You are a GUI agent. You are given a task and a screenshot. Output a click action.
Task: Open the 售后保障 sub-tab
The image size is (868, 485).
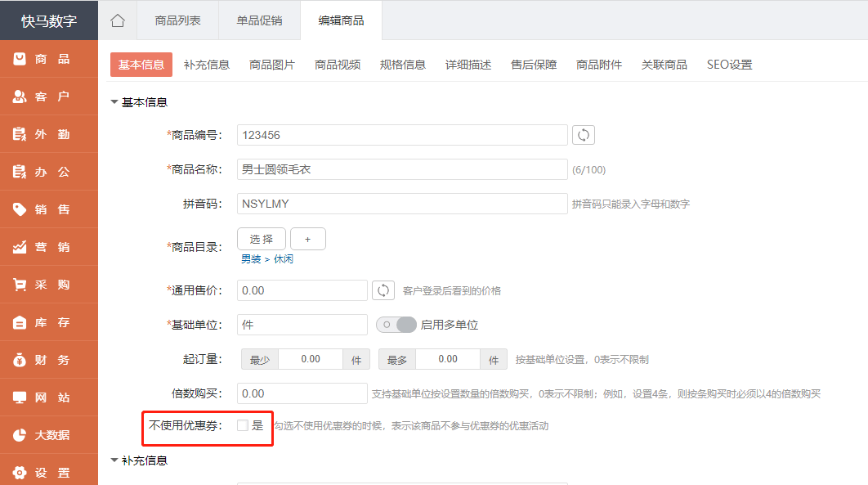coord(534,65)
